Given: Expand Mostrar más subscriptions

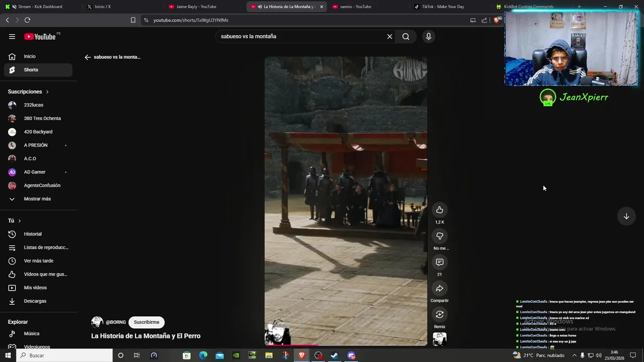Looking at the screenshot, I should tap(38, 199).
